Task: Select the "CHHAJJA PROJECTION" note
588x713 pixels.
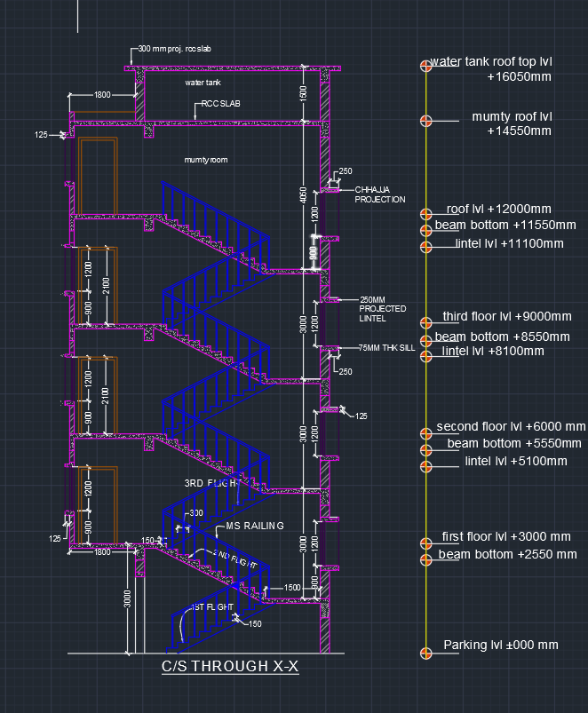Action: click(x=380, y=194)
